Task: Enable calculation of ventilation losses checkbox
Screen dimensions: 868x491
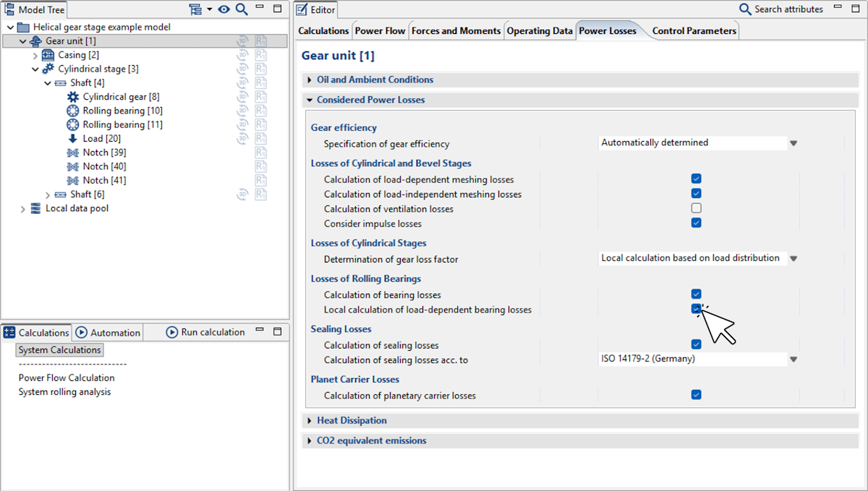Action: tap(696, 208)
